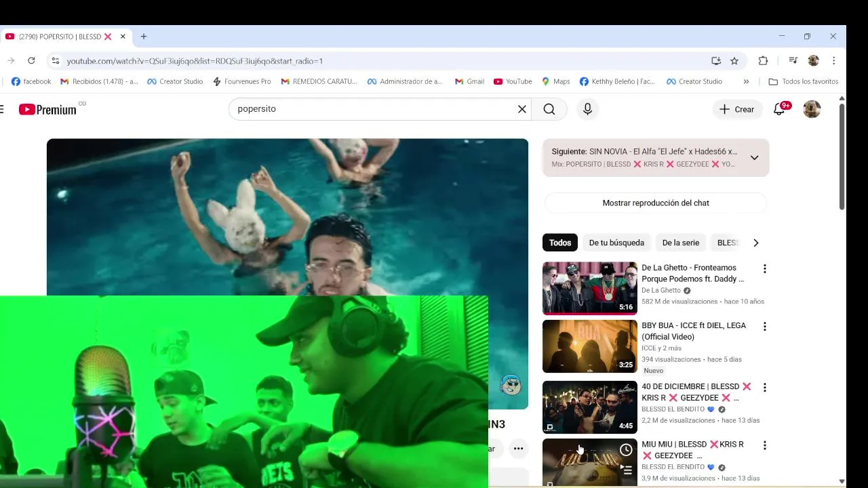Open the BBY BUA video thumbnail
868x488 pixels.
(x=590, y=346)
